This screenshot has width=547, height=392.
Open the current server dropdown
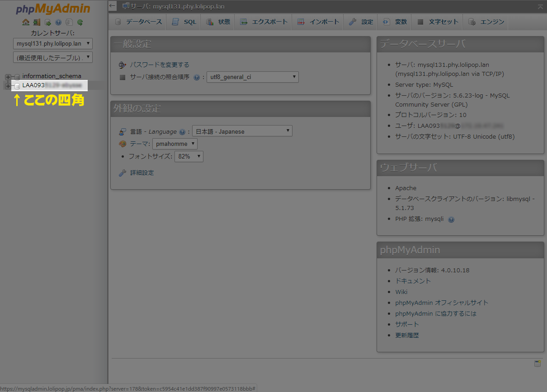tap(53, 44)
